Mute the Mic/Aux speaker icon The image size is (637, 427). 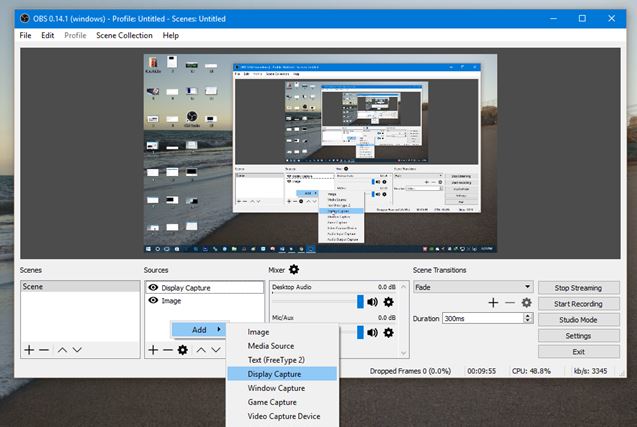[372, 333]
